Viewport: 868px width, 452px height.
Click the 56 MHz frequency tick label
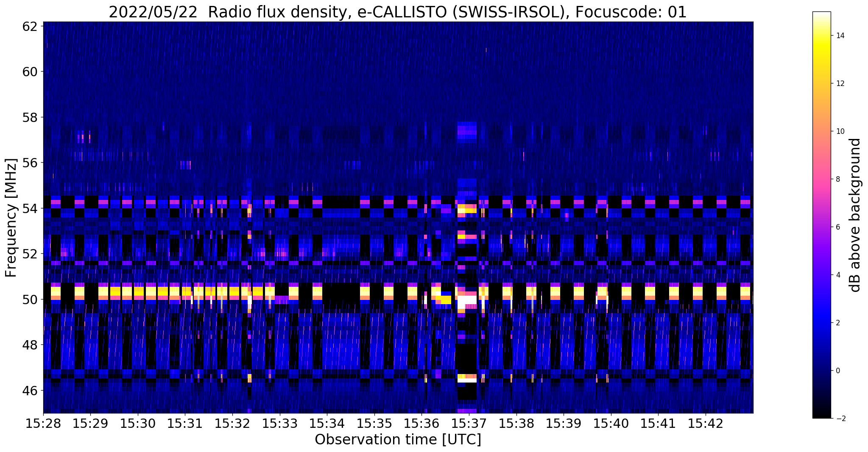30,163
